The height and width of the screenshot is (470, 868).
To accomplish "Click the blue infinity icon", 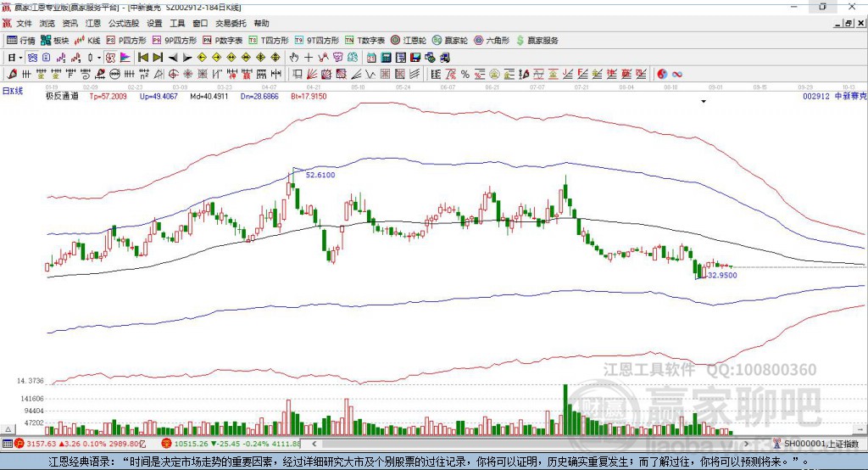I will click(676, 74).
